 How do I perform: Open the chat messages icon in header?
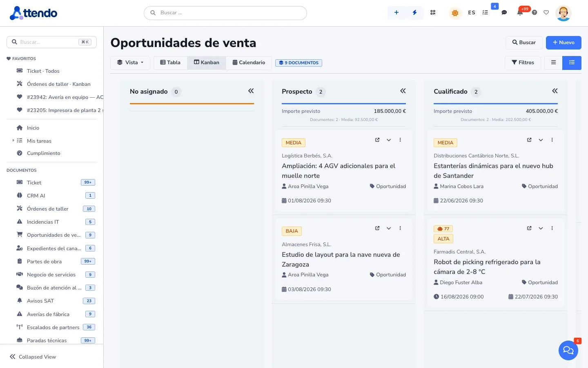click(x=504, y=13)
